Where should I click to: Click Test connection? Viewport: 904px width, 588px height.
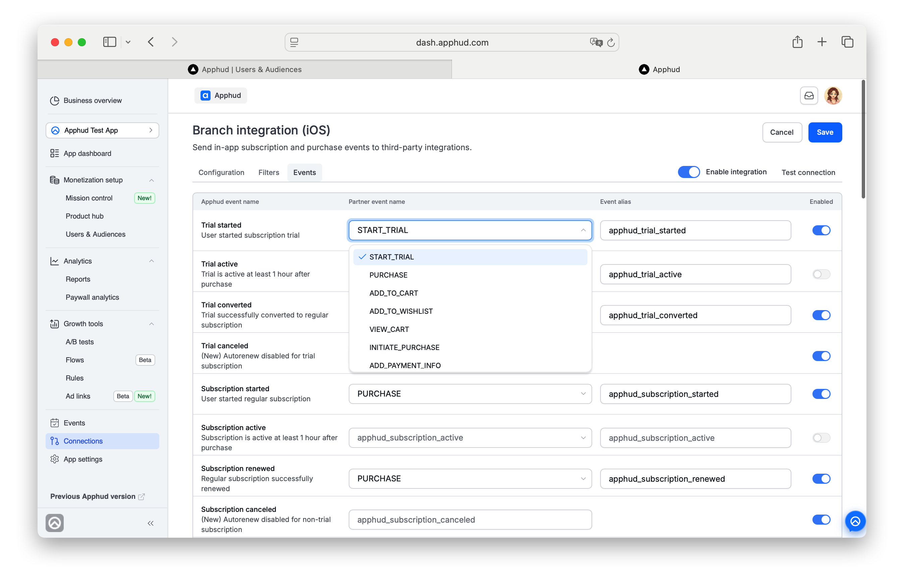click(808, 172)
